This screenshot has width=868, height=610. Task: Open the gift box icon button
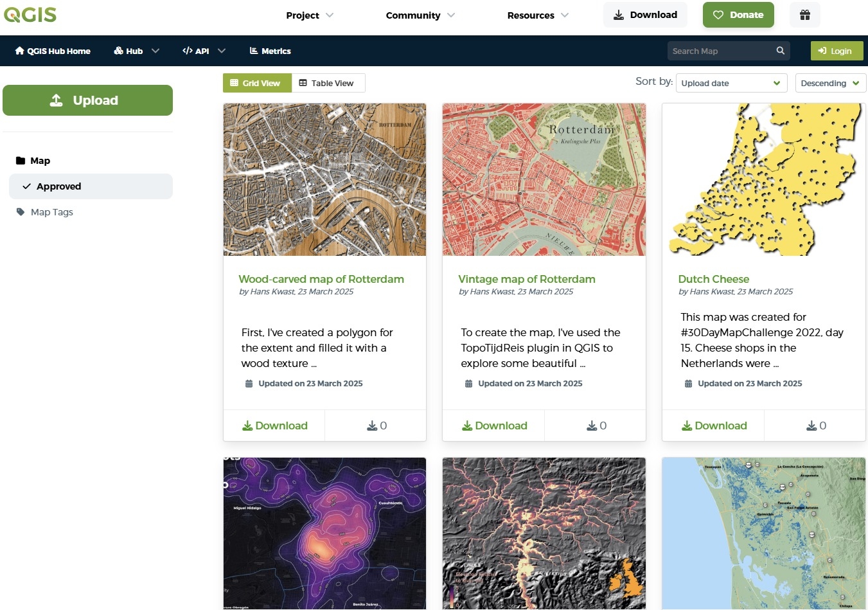804,15
